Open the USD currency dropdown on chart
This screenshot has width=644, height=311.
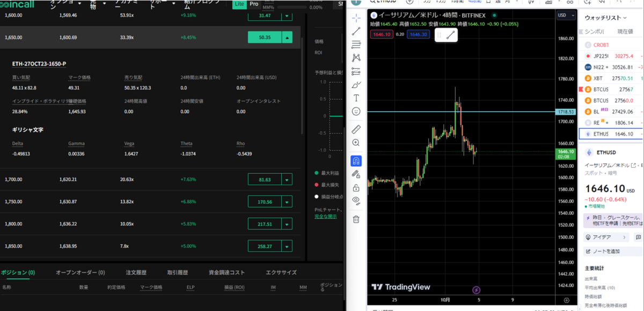pos(566,16)
